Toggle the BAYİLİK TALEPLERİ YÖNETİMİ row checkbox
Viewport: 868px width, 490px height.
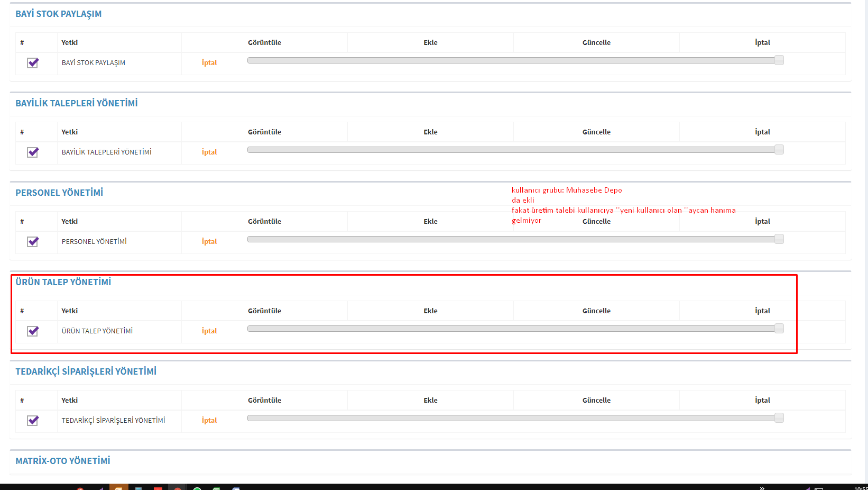[x=33, y=152]
